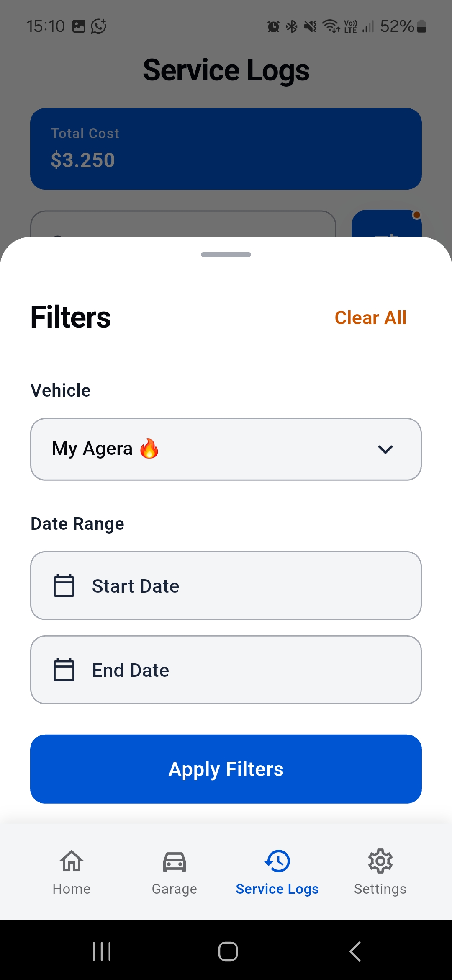
Task: Open the Settings gear icon
Action: click(380, 861)
